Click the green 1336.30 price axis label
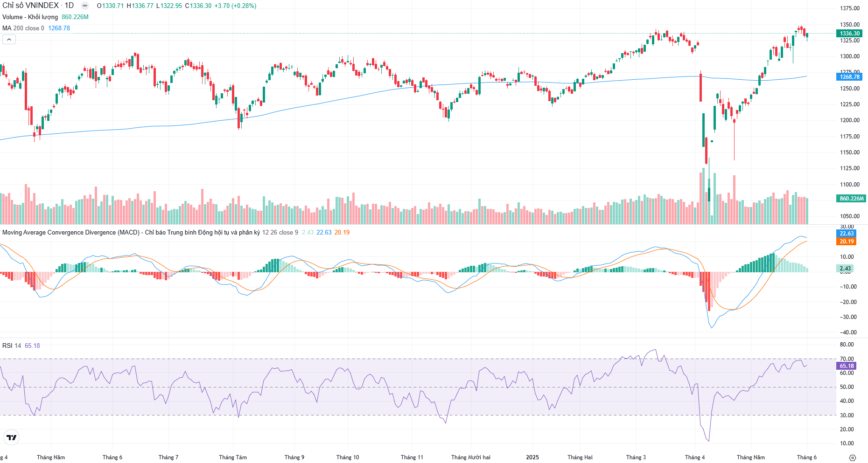 point(849,34)
